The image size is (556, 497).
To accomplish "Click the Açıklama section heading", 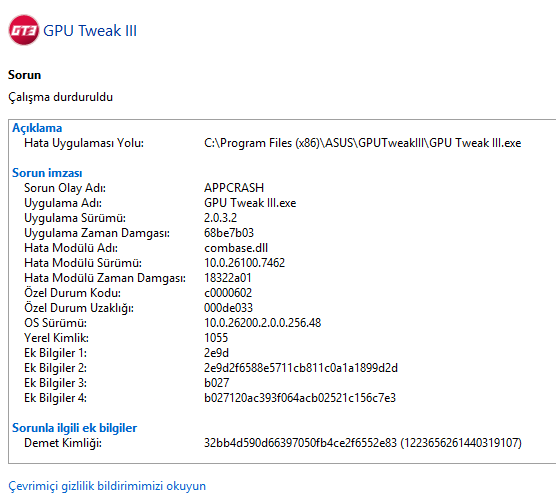I will (37, 128).
